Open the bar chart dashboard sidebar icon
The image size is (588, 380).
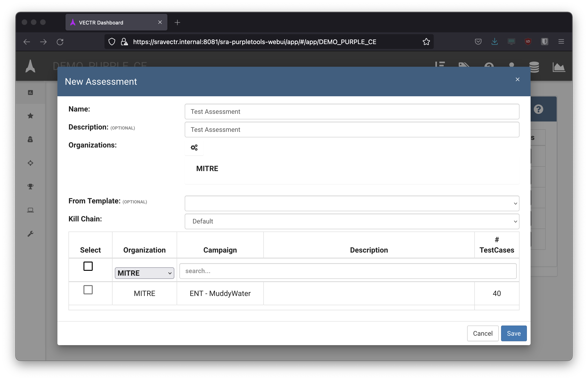[x=30, y=93]
